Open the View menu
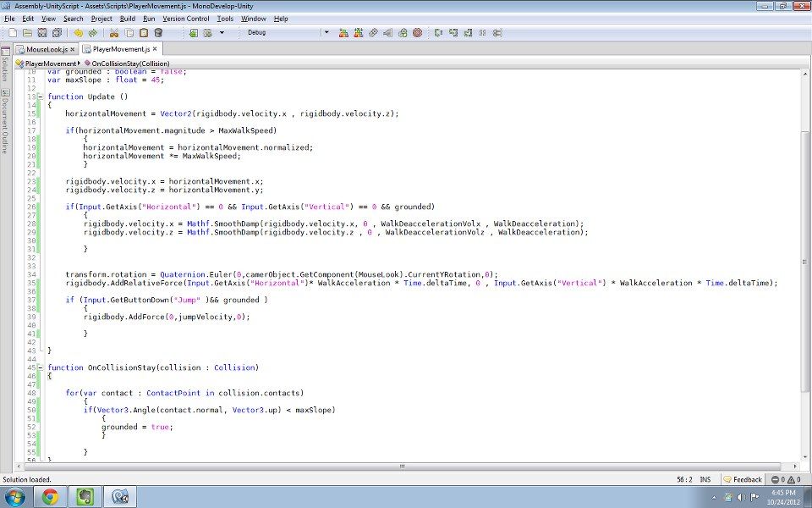 pyautogui.click(x=49, y=19)
